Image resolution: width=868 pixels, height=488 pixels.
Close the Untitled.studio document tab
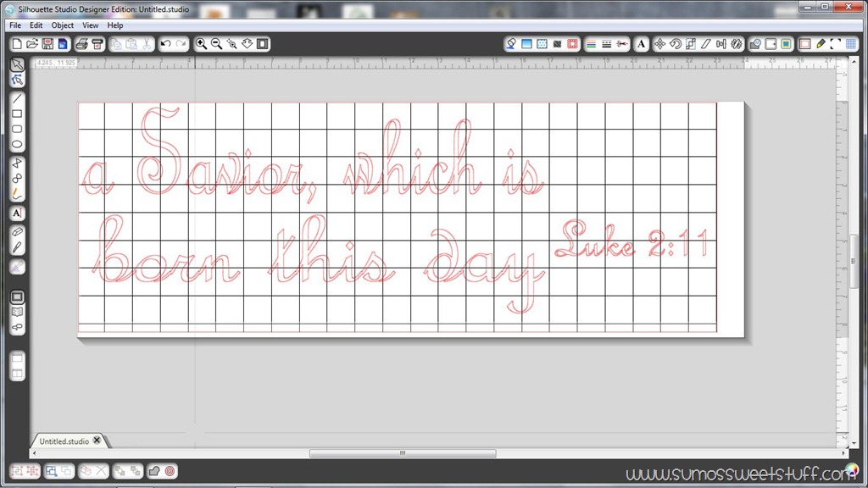(x=97, y=441)
